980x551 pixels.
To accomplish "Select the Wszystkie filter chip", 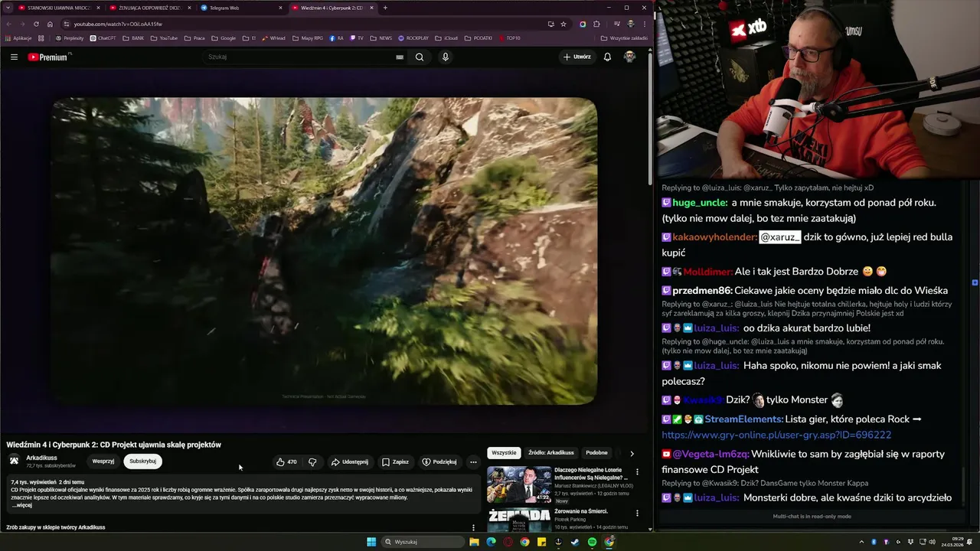I will click(504, 453).
